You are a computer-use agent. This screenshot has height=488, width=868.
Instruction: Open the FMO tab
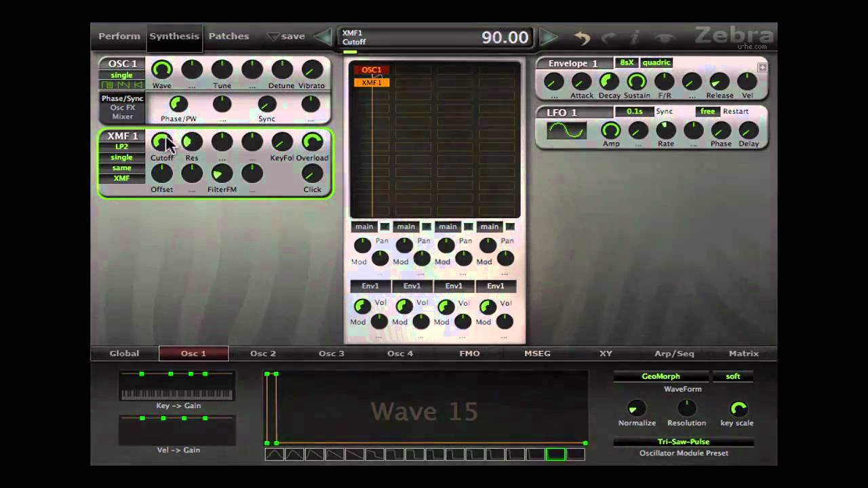(469, 353)
